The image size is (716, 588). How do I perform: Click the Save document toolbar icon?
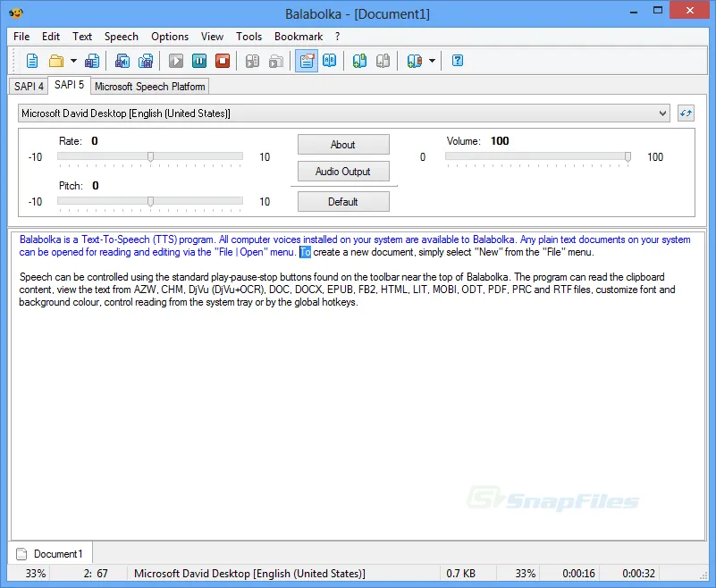click(x=92, y=61)
